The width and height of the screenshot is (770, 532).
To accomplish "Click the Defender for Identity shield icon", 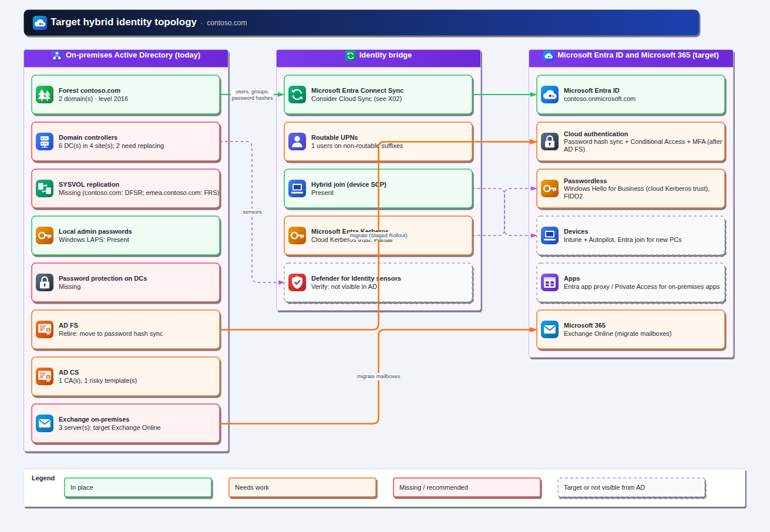I will [297, 282].
